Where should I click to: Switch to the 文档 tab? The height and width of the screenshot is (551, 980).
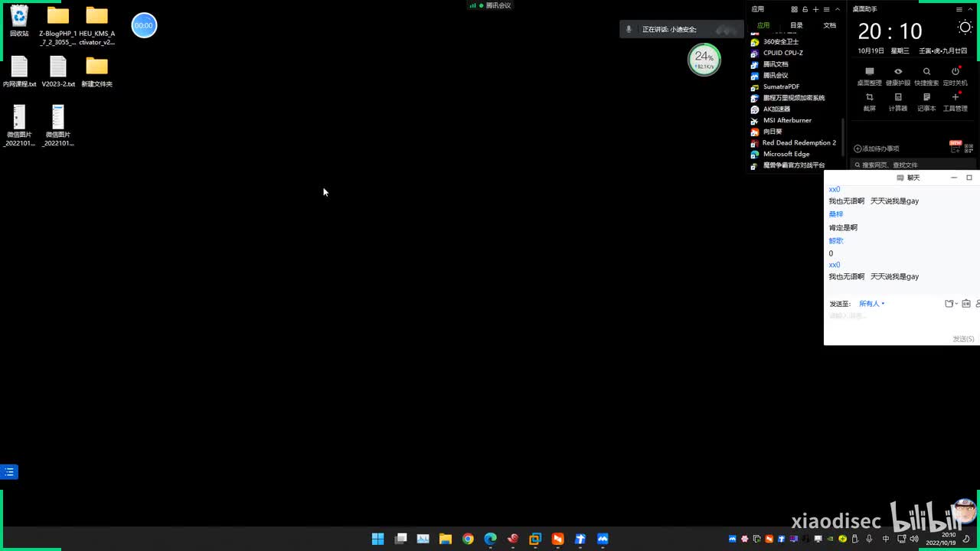tap(829, 25)
